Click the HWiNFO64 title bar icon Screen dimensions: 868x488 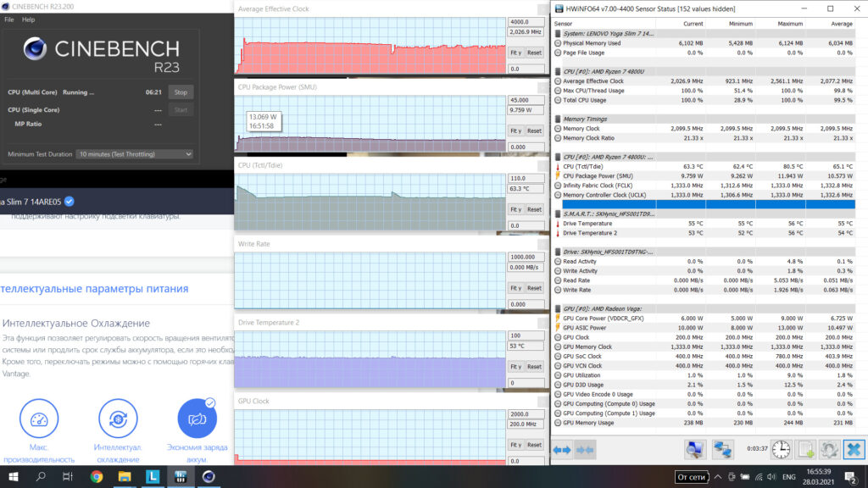(x=559, y=8)
